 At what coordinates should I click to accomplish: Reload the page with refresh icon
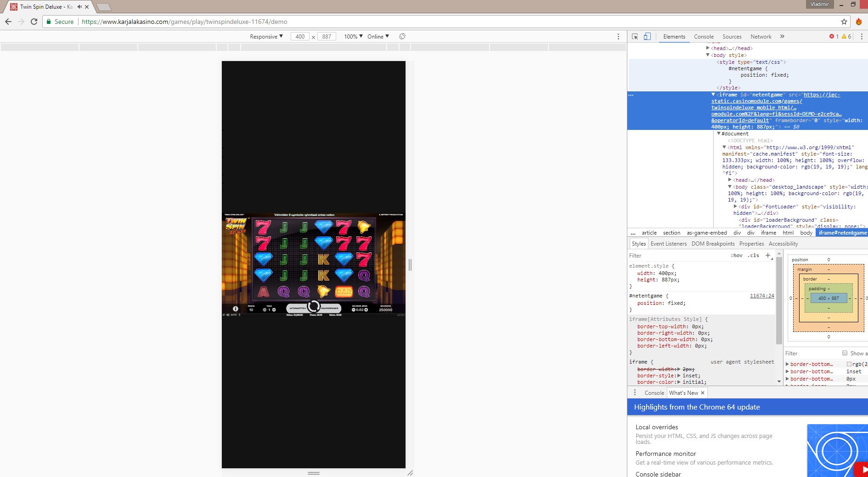coord(34,22)
